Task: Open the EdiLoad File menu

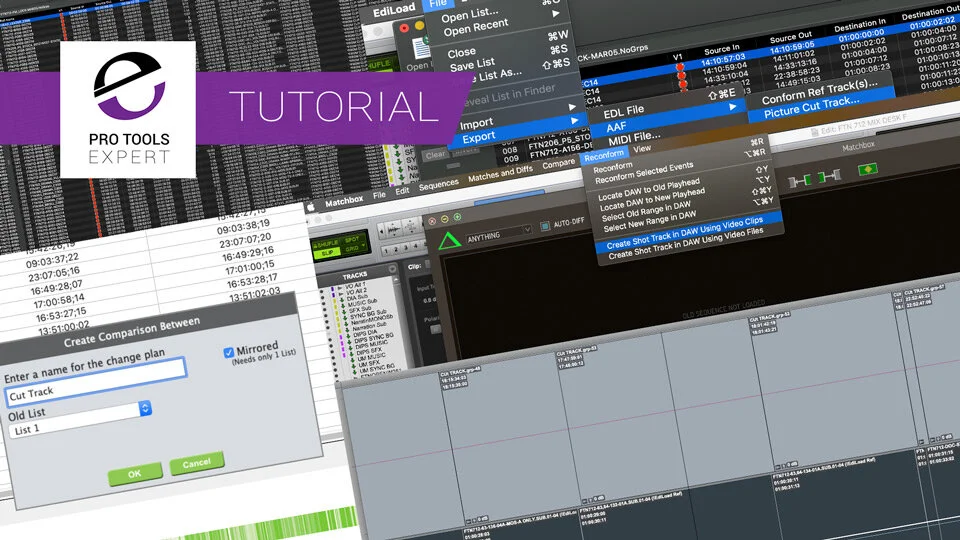Action: click(437, 4)
